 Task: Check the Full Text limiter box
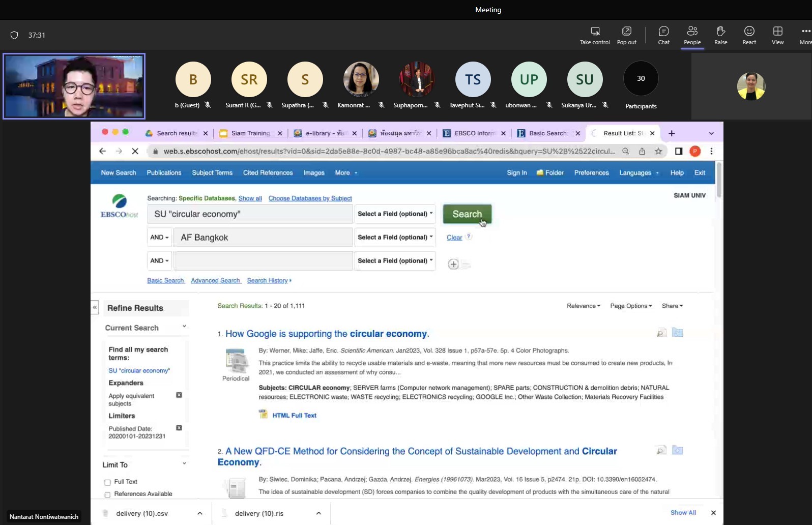coord(107,482)
